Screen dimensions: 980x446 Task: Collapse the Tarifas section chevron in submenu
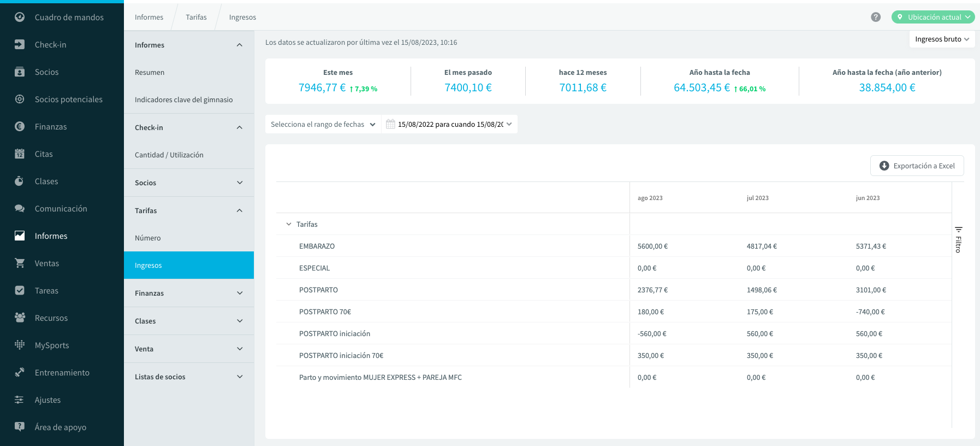click(x=240, y=210)
